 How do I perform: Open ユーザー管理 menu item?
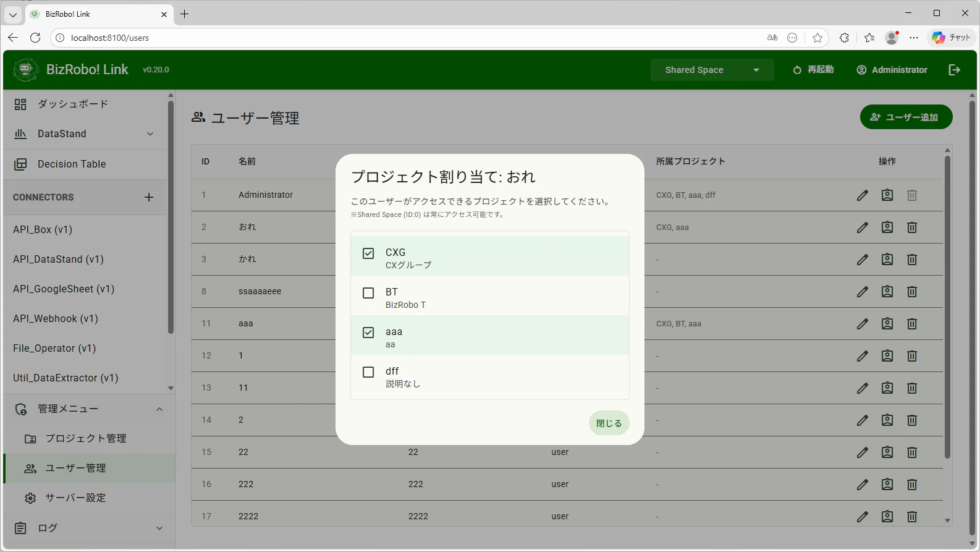89,468
